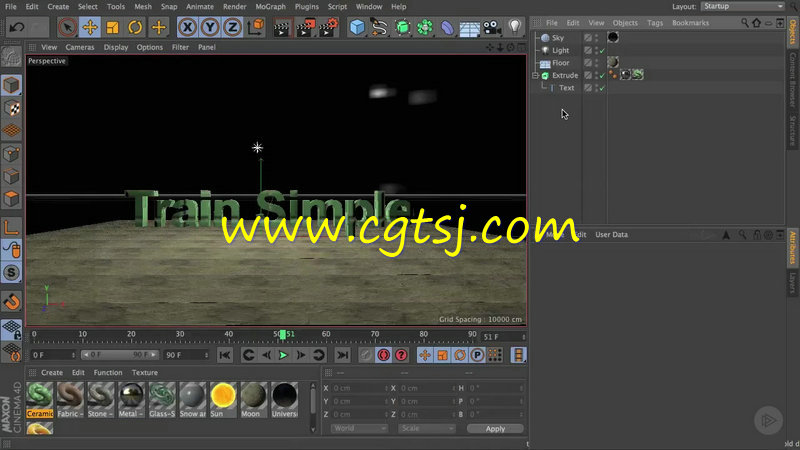Open the floor/environment objects icon
800x450 pixels.
(x=469, y=27)
